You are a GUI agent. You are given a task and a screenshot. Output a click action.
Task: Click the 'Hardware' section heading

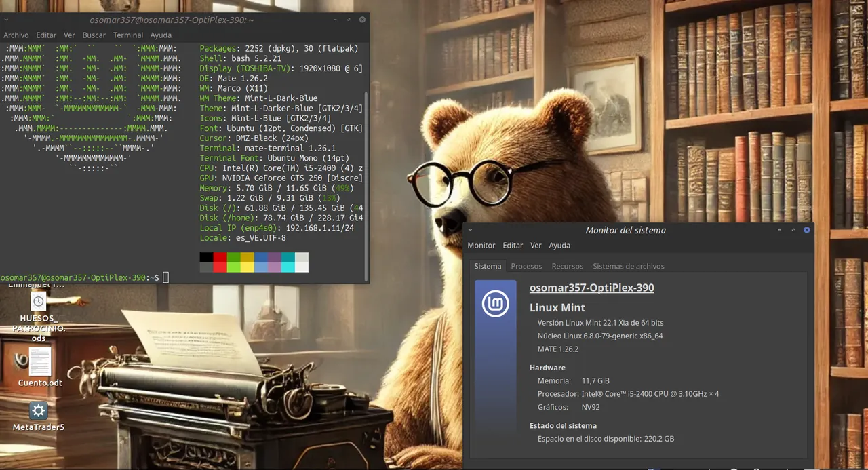[x=547, y=367]
